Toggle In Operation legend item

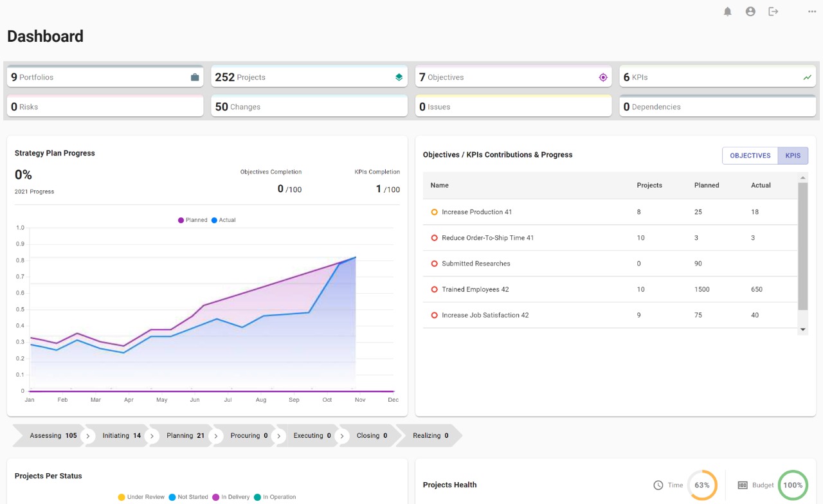[x=275, y=497]
